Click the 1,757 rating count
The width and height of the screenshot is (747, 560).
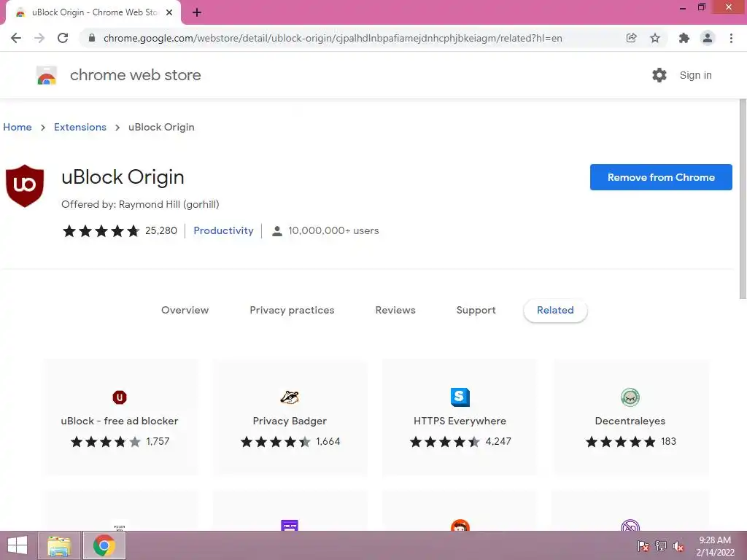[x=158, y=441]
